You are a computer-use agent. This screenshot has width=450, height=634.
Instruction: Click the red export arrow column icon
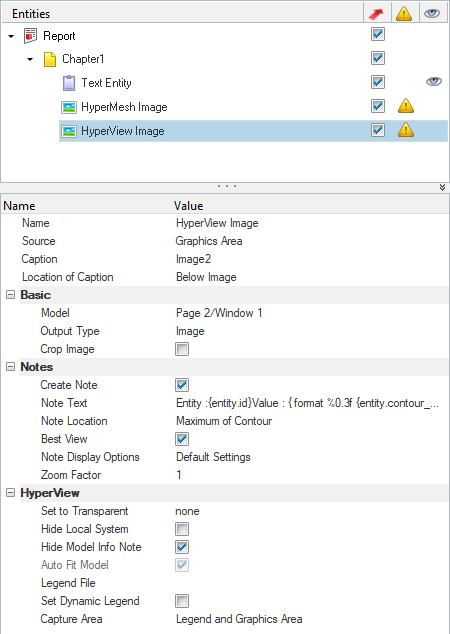coord(376,14)
